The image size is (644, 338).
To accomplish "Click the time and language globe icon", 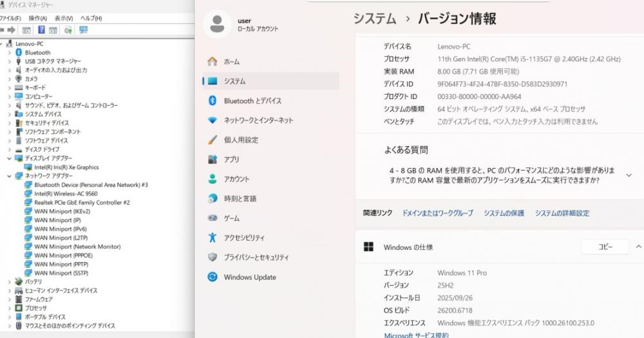I will (213, 198).
